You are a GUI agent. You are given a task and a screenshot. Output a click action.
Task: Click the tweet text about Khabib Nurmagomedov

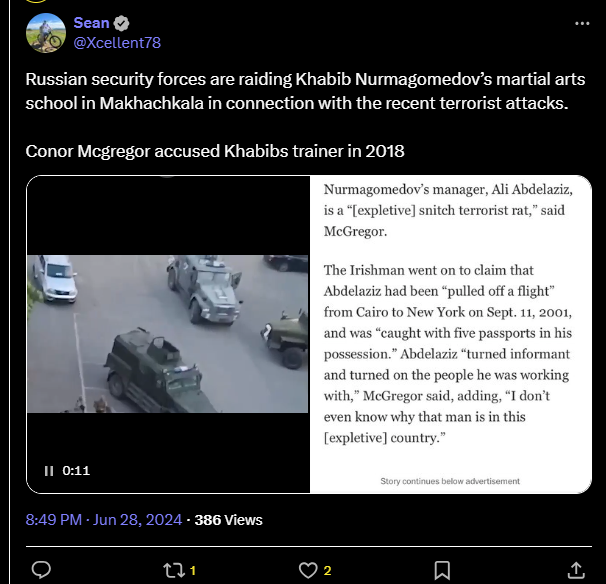(x=305, y=91)
